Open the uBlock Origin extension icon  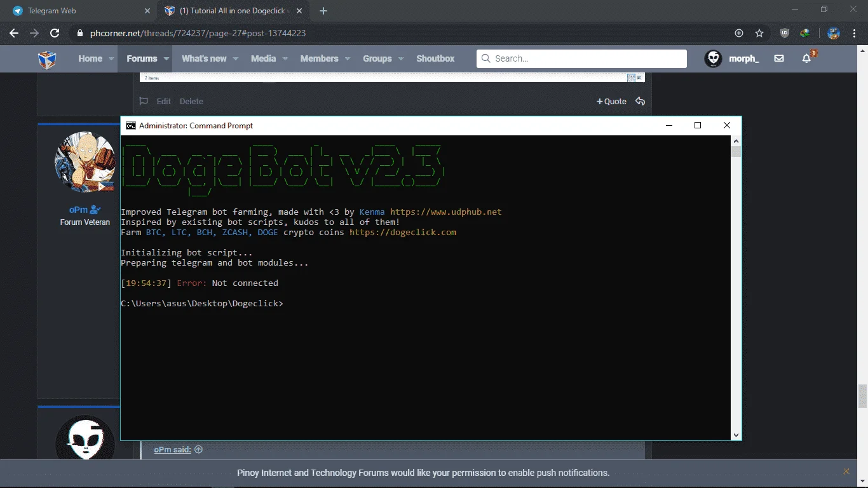pyautogui.click(x=785, y=33)
